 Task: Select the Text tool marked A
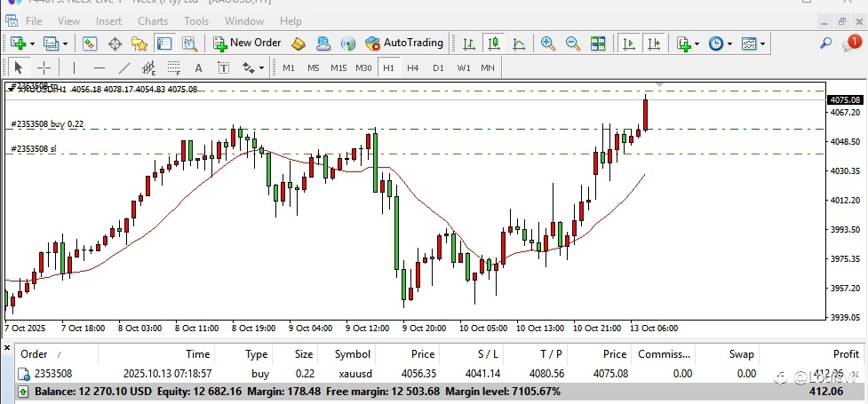click(198, 68)
